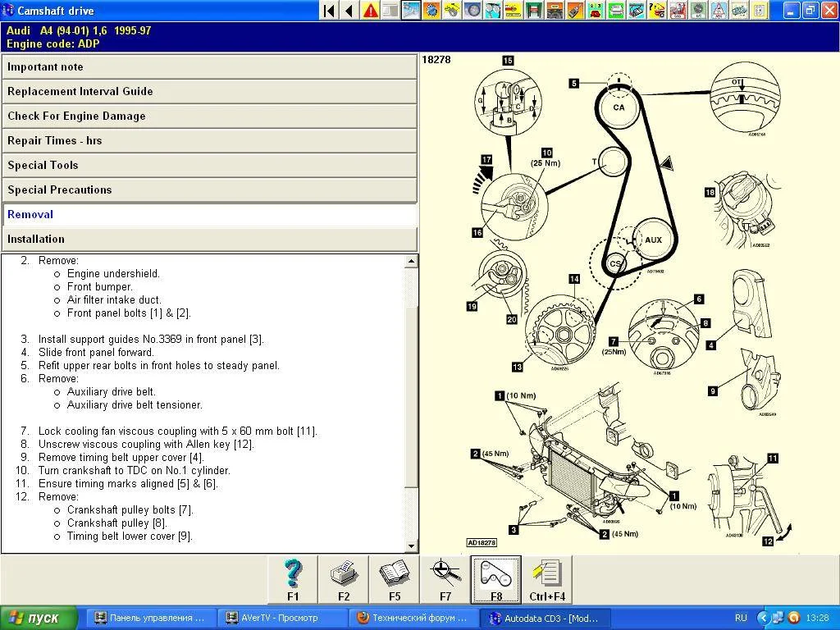Screen dimensions: 840x630
Task: Expand the Replacement Interval Guide section
Action: coord(210,92)
